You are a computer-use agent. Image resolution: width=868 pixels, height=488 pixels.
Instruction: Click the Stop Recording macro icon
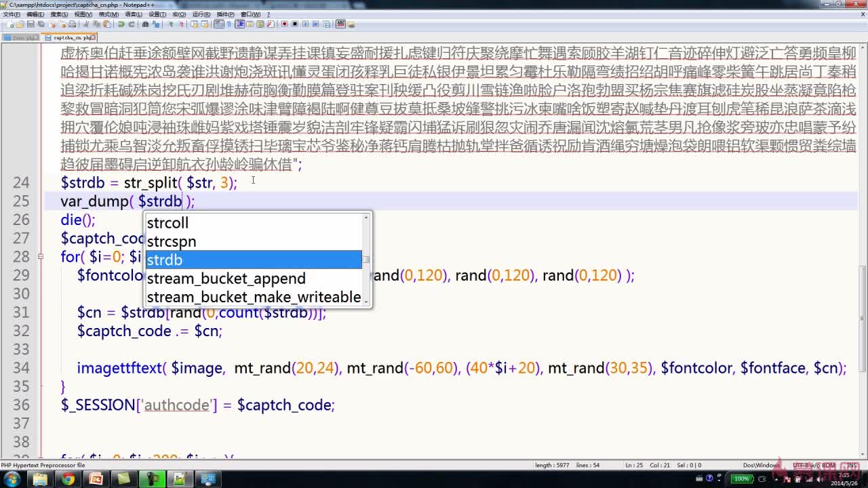pyautogui.click(x=294, y=24)
